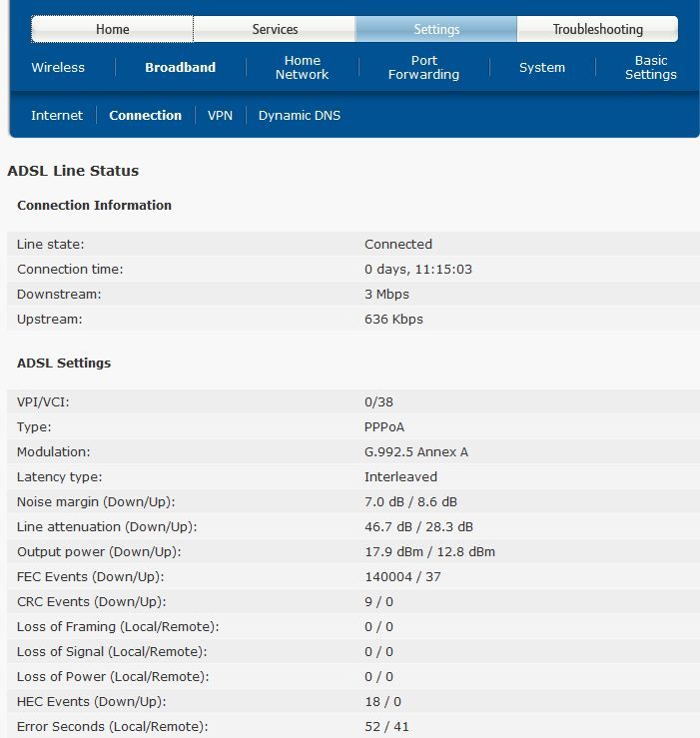700x738 pixels.
Task: Open the System menu item
Action: 542,68
